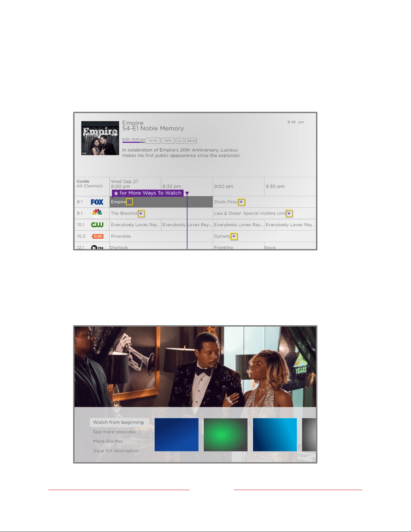Viewport: 411px width, 532px height.
Task: Click the HDTV badge
Action: click(x=168, y=141)
